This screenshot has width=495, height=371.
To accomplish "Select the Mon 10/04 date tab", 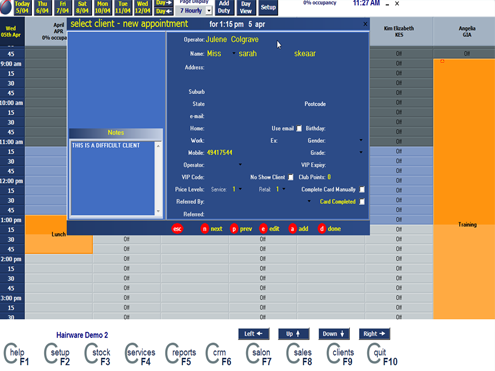I will click(x=102, y=7).
